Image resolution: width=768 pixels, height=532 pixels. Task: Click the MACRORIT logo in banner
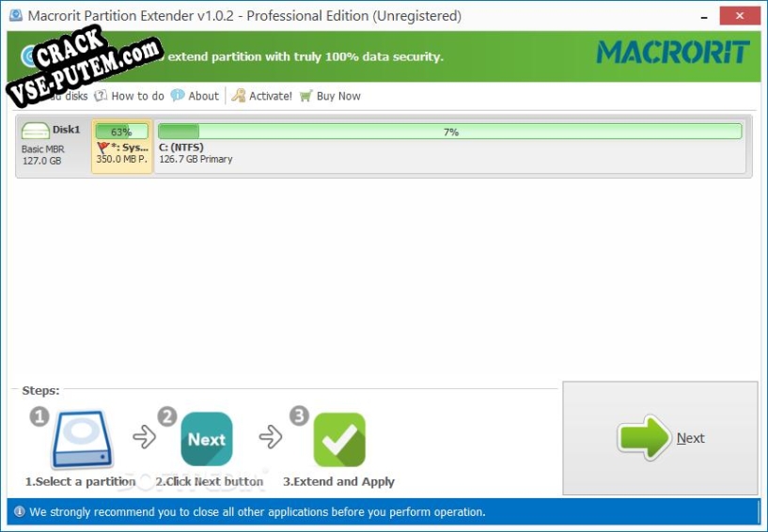click(673, 53)
